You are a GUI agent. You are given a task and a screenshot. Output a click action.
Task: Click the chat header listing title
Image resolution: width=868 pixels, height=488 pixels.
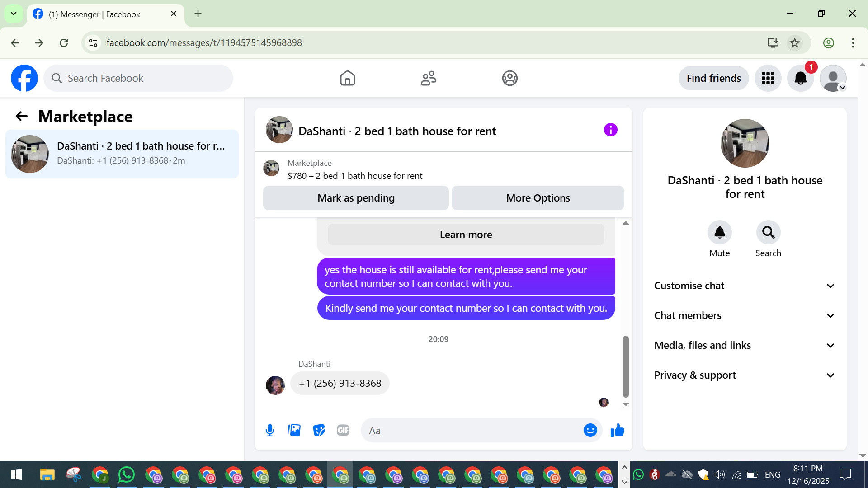point(397,131)
